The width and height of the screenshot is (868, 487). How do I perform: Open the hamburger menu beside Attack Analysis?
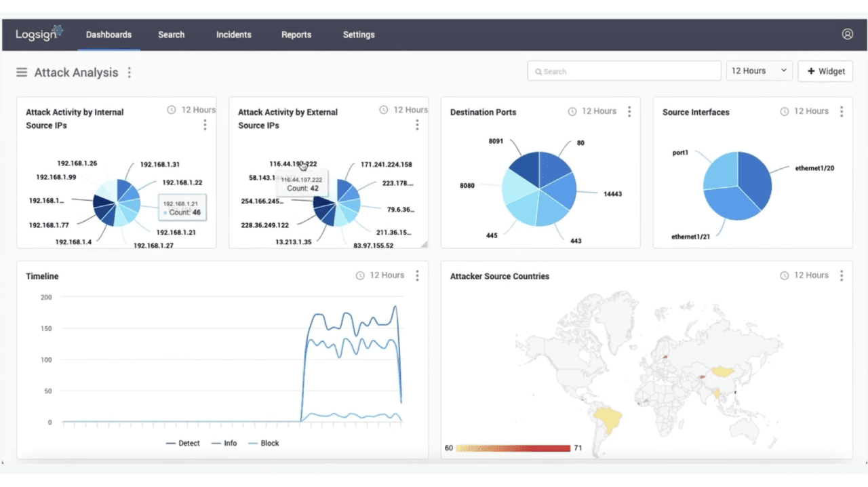(22, 73)
